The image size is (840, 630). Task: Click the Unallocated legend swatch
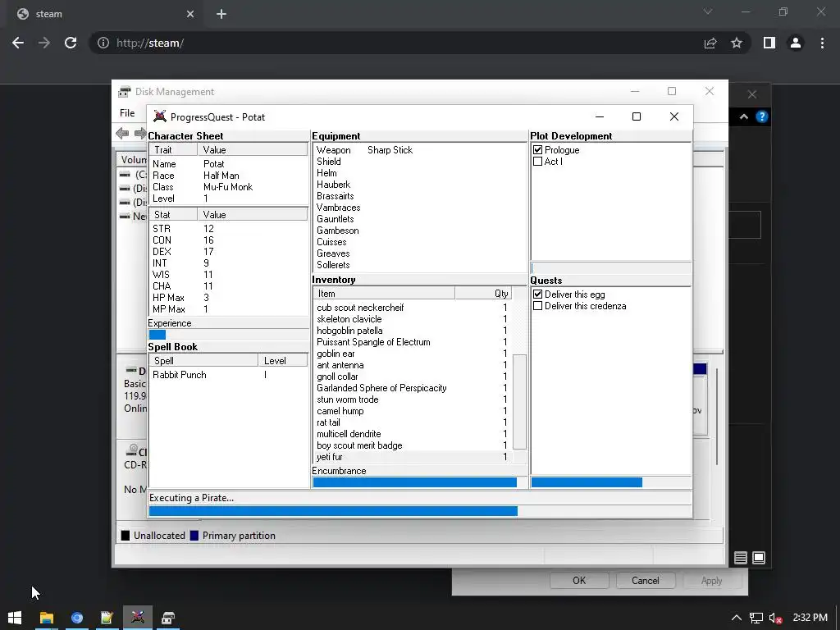coord(126,536)
